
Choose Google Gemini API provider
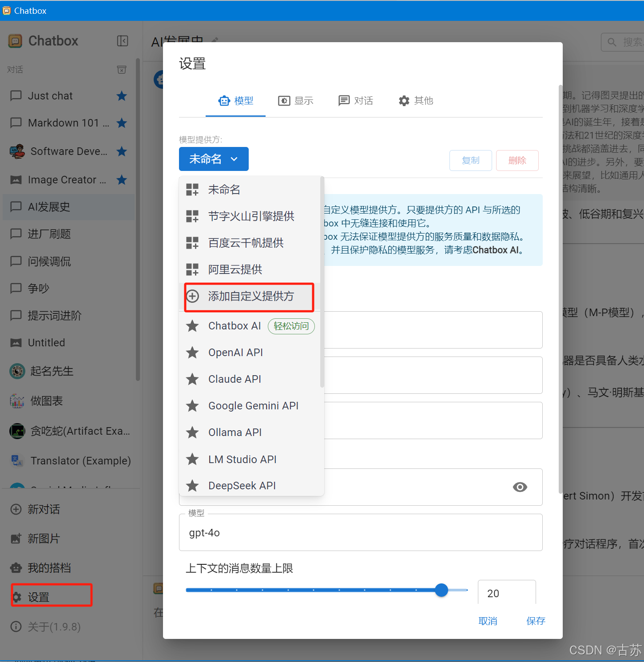click(x=250, y=406)
